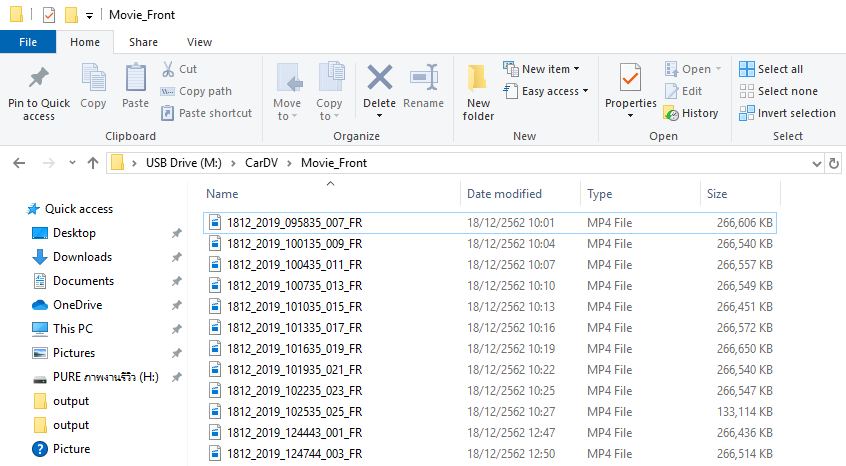Image resolution: width=846 pixels, height=466 pixels.
Task: Click the quick access toolbar New folder icon
Action: pyautogui.click(x=71, y=15)
